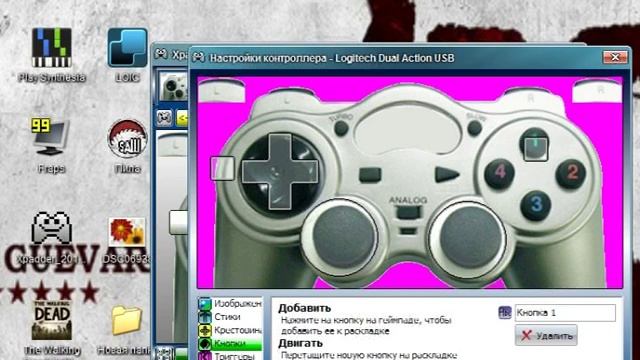Screen dimensions: 640x360
Task: Click gamepad button 2 in the image
Action: coord(571,173)
